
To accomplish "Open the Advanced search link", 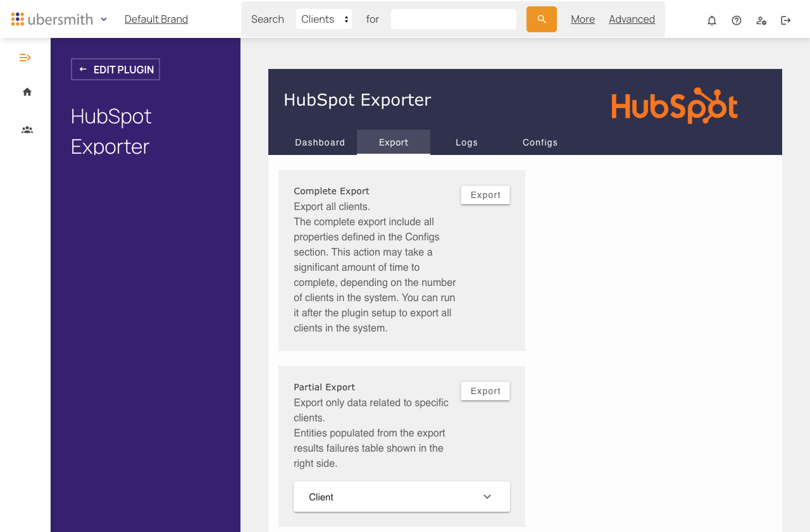I will pyautogui.click(x=632, y=19).
